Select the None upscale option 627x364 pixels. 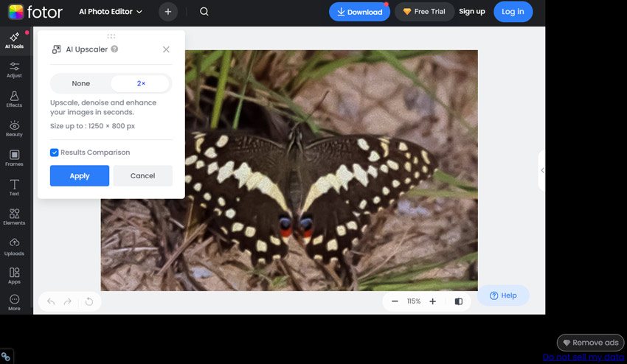[81, 83]
